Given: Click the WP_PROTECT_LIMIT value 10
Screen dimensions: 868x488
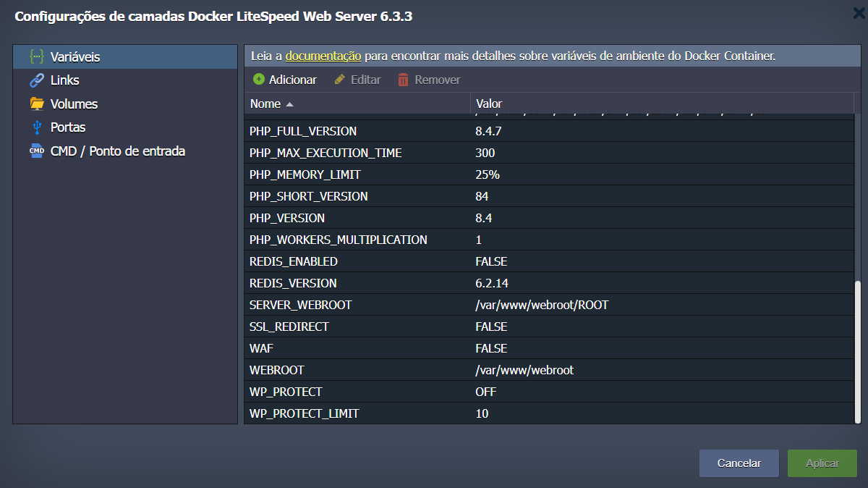Looking at the screenshot, I should (x=482, y=413).
